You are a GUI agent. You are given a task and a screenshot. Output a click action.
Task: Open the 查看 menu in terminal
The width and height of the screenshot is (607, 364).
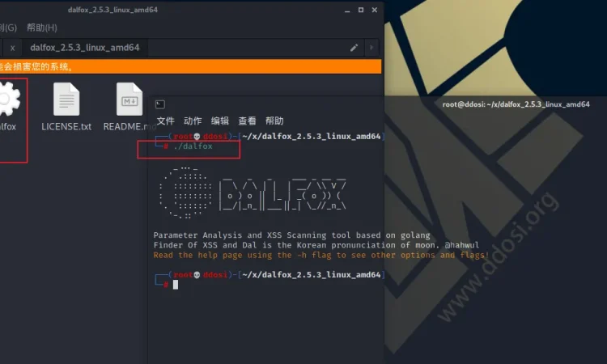247,121
